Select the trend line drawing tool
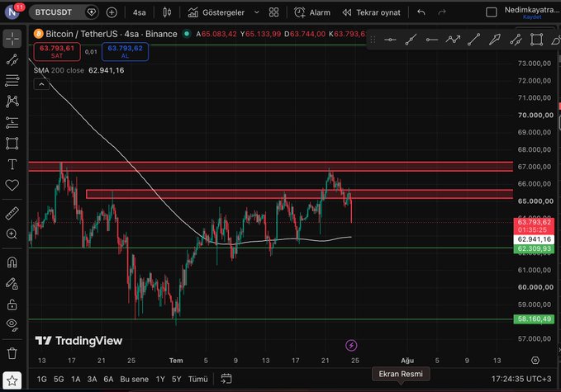561x392 pixels. pos(12,60)
